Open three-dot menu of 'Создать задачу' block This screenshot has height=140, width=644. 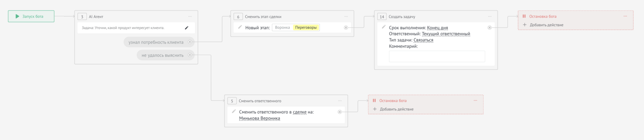(490, 17)
